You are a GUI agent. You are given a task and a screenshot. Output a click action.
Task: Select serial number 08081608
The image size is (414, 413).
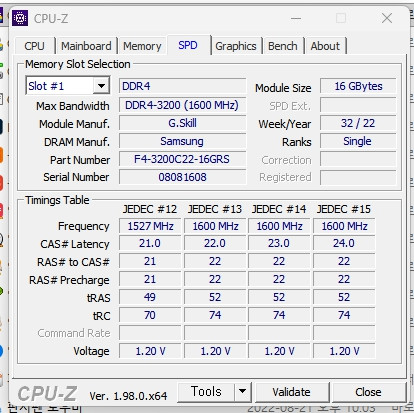pyautogui.click(x=183, y=177)
